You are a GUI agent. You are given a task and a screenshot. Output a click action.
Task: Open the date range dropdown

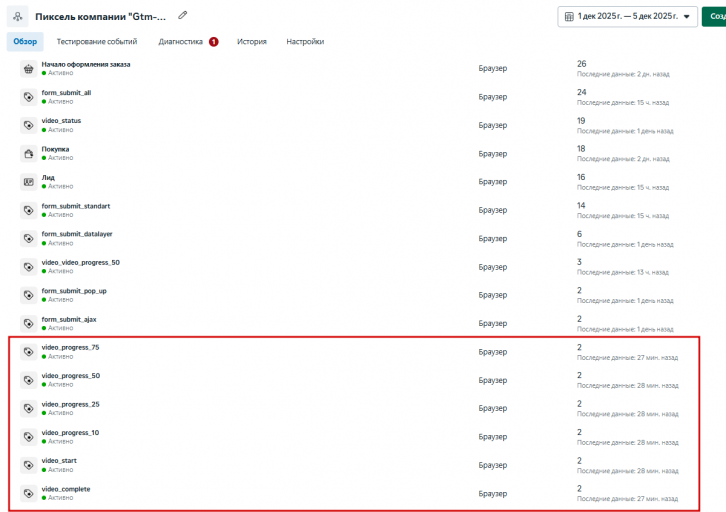coord(627,17)
